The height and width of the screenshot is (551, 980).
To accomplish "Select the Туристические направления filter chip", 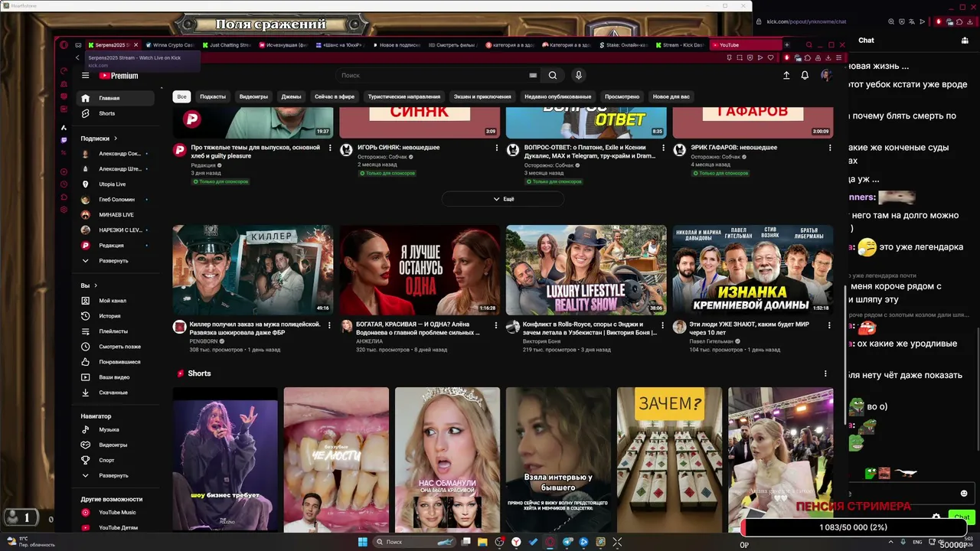I will 404,96.
